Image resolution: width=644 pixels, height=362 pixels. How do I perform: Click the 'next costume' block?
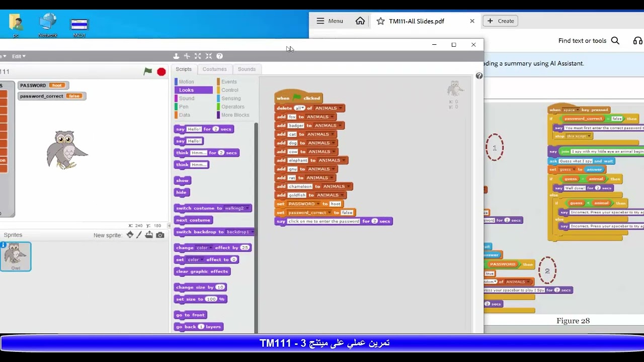(x=193, y=220)
